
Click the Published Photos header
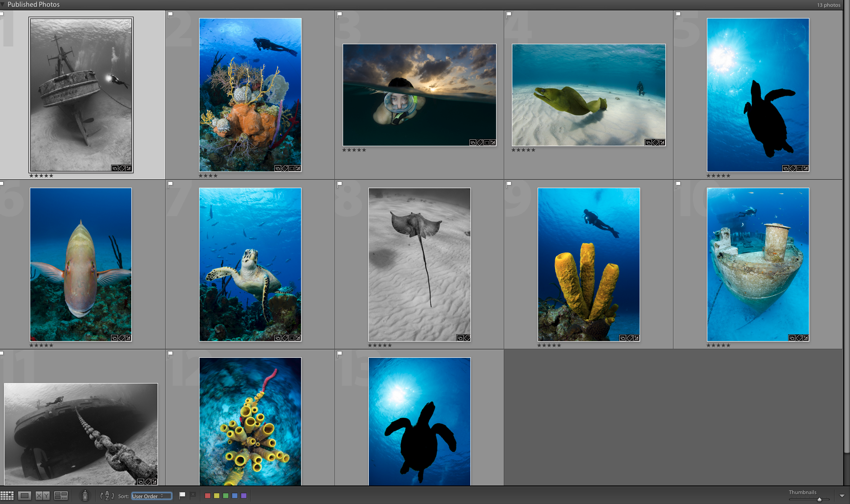[x=33, y=4]
